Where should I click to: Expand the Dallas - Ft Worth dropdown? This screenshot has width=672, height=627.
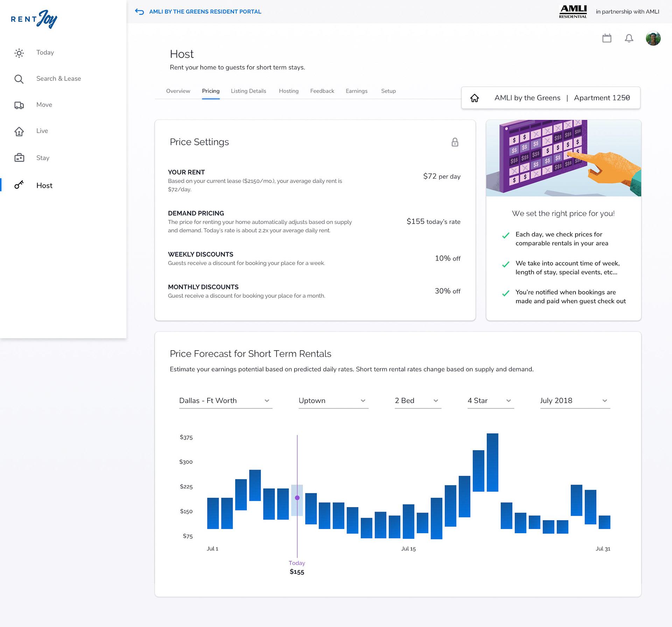[225, 401]
